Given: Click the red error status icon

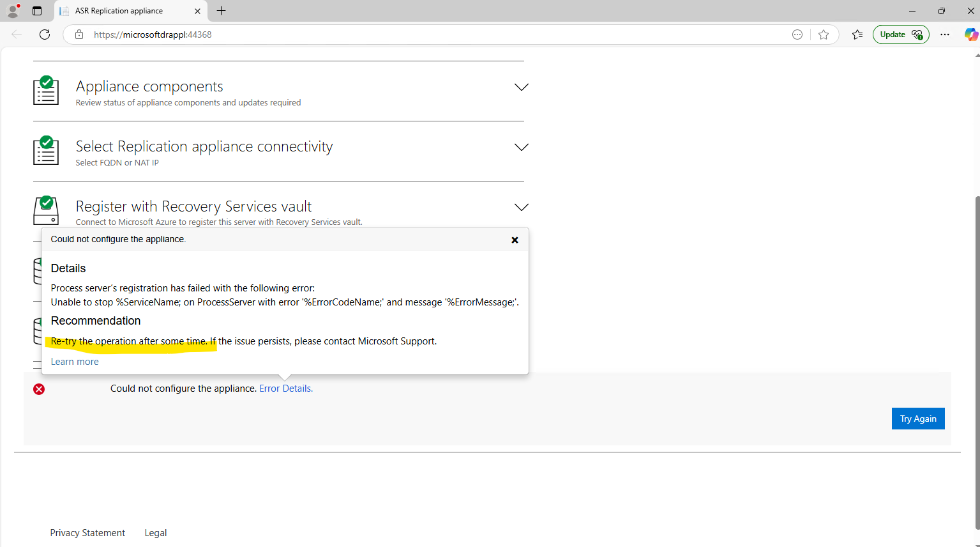Looking at the screenshot, I should point(39,389).
